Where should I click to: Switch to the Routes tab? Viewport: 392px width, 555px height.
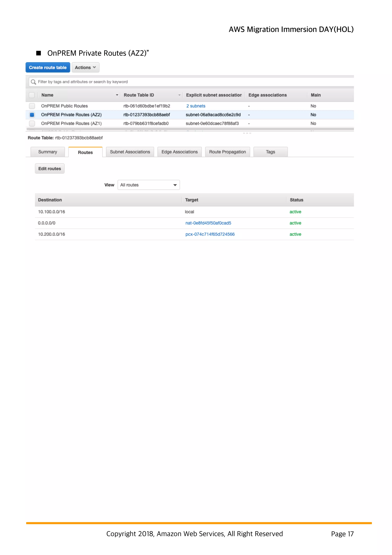85,152
